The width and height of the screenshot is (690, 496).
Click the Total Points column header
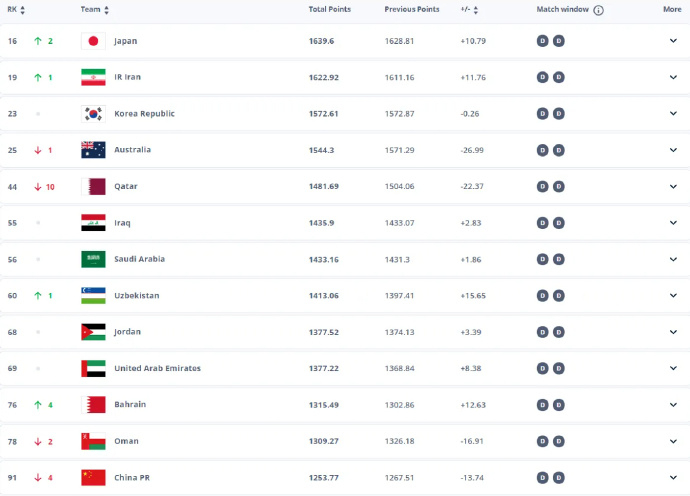point(330,9)
